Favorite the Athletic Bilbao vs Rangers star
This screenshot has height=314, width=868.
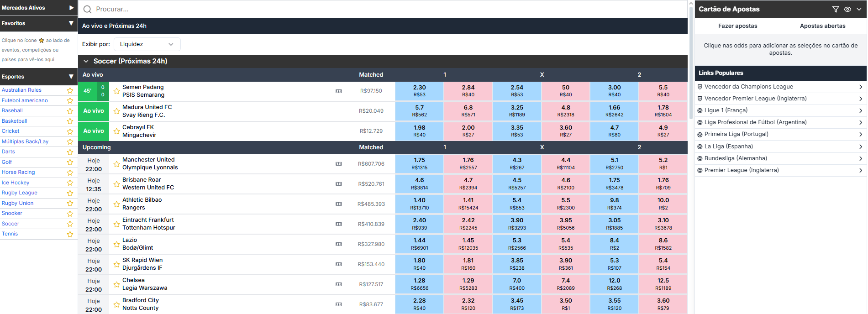coord(116,204)
